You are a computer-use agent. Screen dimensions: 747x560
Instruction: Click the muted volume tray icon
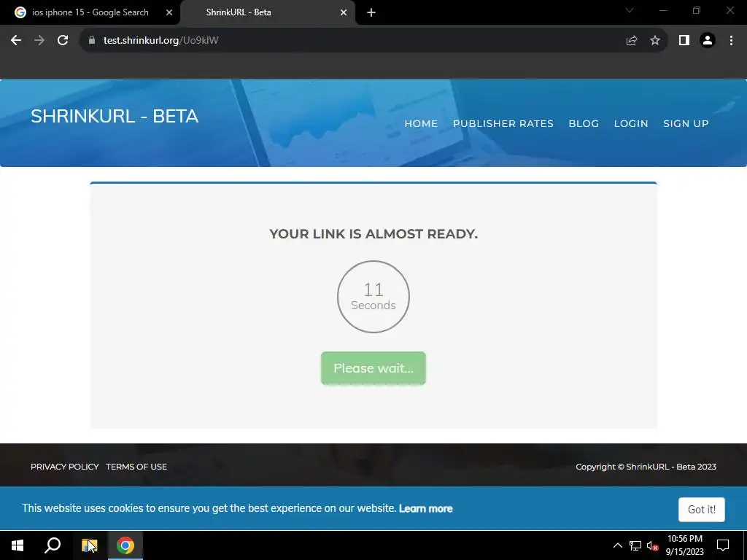653,545
